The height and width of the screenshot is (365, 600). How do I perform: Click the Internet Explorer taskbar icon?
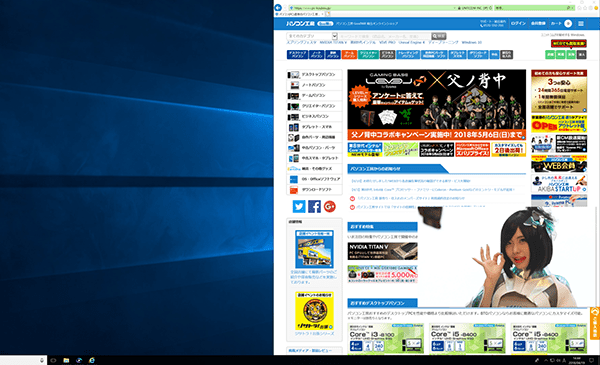coord(92,360)
